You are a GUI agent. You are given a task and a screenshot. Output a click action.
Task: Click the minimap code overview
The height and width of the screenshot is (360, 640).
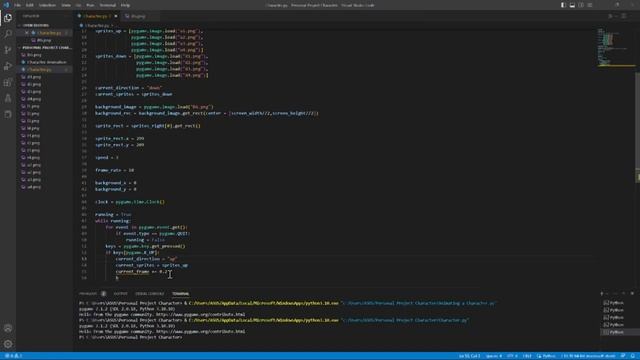[615, 47]
